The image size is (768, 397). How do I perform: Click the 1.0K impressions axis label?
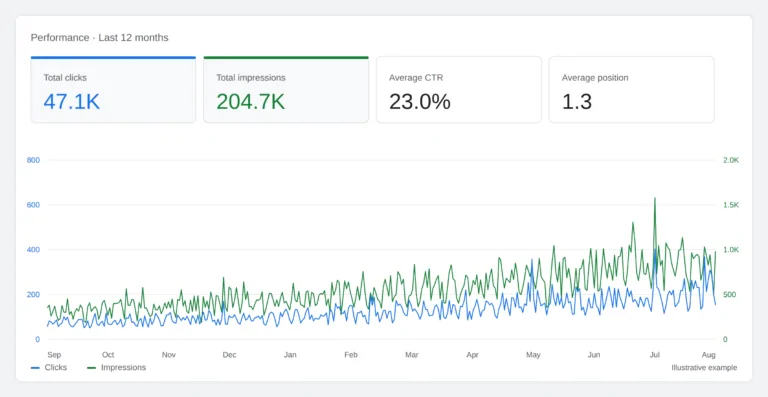[x=731, y=250]
